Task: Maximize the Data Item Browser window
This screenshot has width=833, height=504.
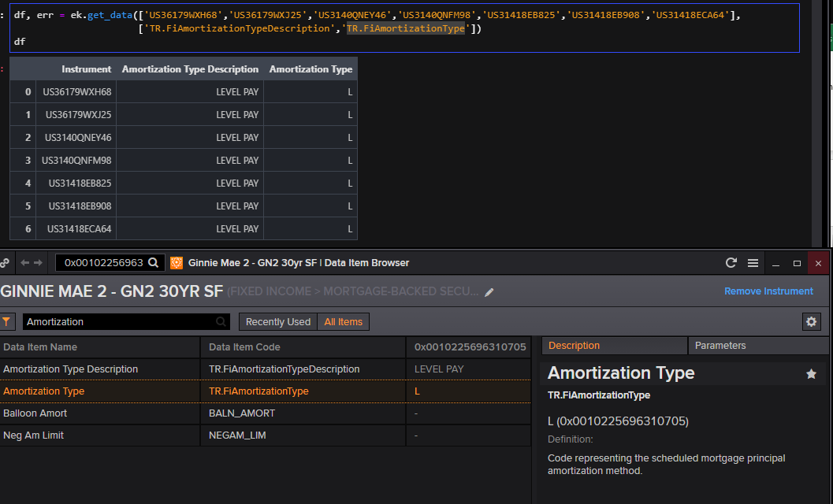Action: click(x=797, y=263)
